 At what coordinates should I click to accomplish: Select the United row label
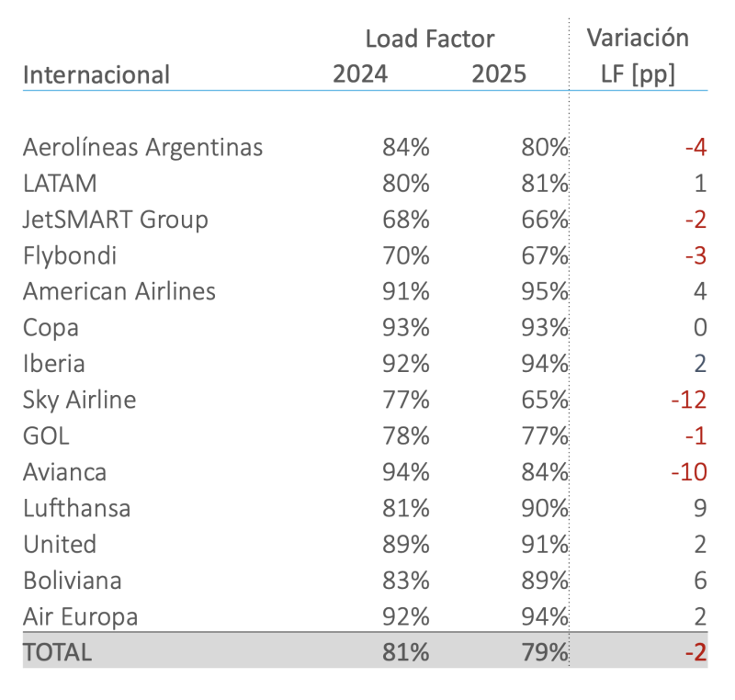[60, 545]
